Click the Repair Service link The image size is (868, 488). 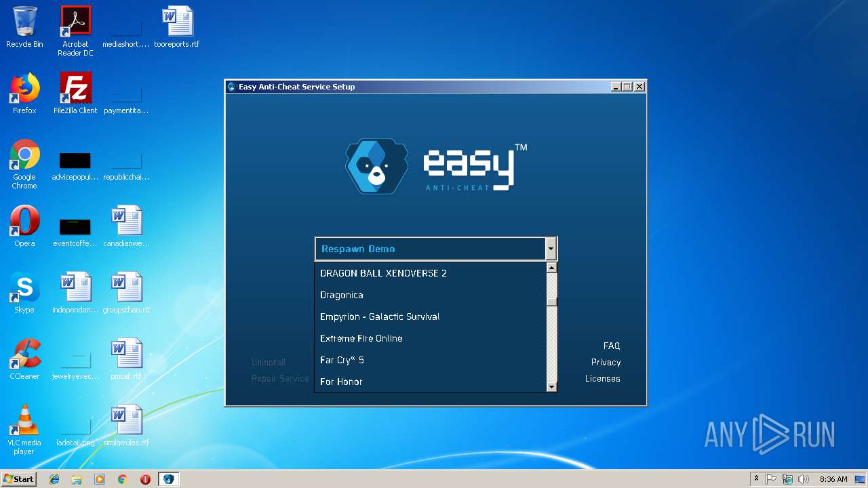pyautogui.click(x=280, y=378)
